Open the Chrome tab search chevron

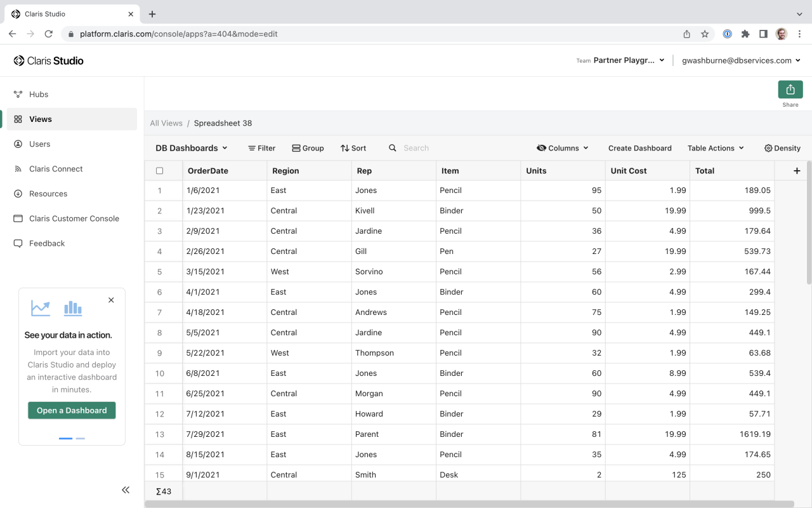coord(799,14)
